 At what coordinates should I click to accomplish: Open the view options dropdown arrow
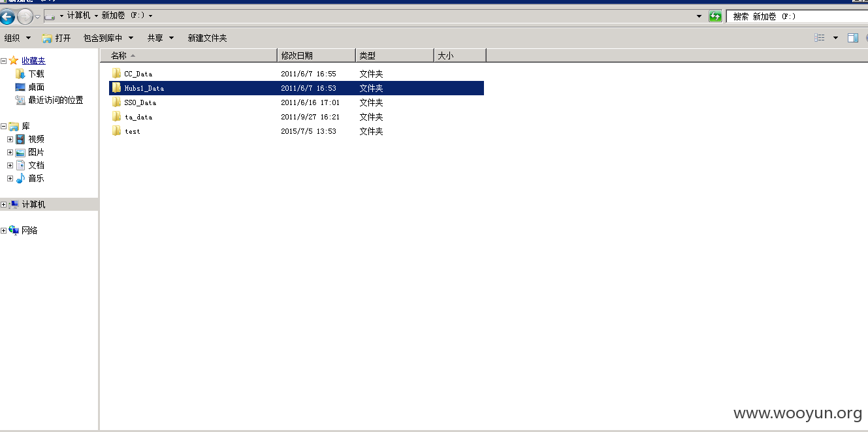[835, 38]
